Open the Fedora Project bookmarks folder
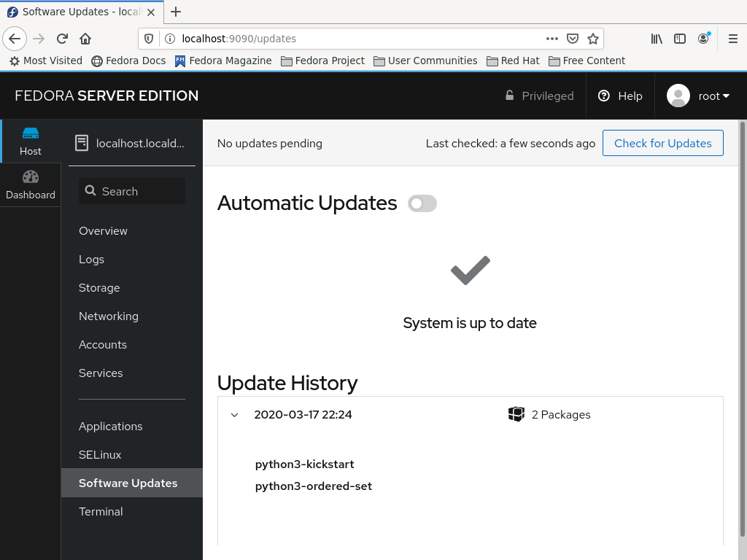The height and width of the screenshot is (560, 747). 322,61
